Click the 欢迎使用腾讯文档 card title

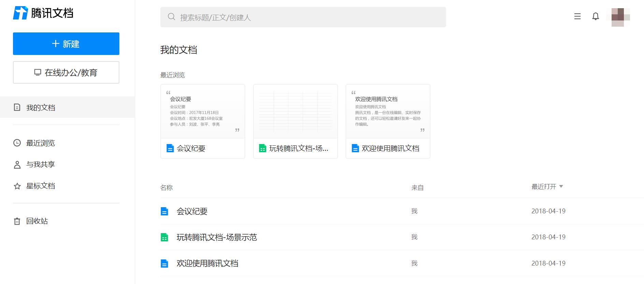click(391, 148)
